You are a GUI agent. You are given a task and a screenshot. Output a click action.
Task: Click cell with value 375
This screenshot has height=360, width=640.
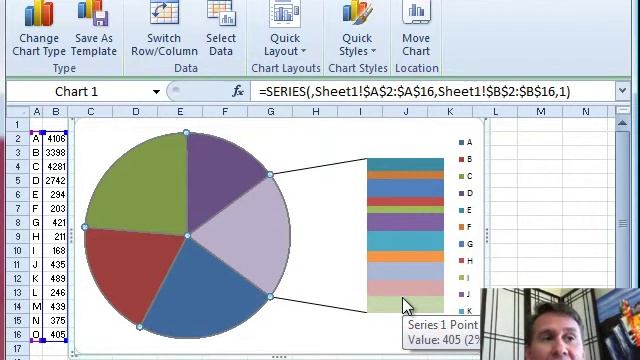(56, 320)
